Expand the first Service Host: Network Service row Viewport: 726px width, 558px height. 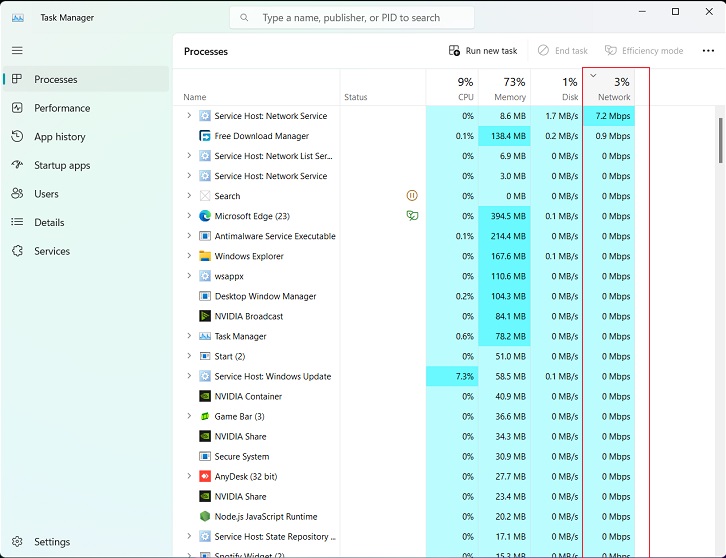189,115
